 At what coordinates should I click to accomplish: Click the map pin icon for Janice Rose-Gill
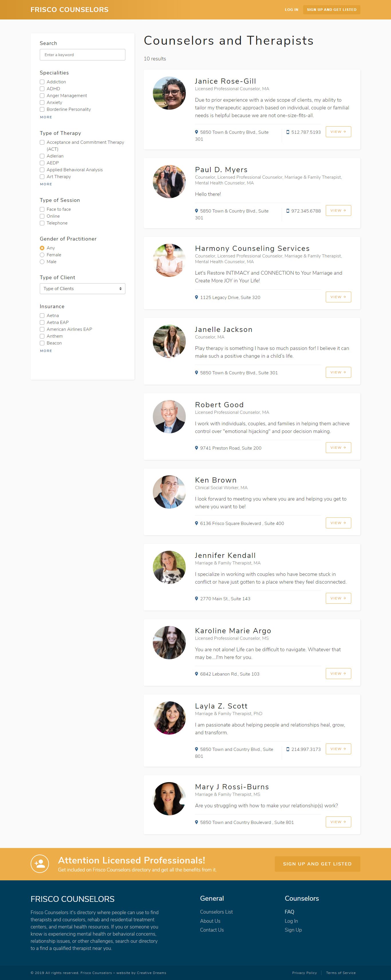(x=196, y=132)
